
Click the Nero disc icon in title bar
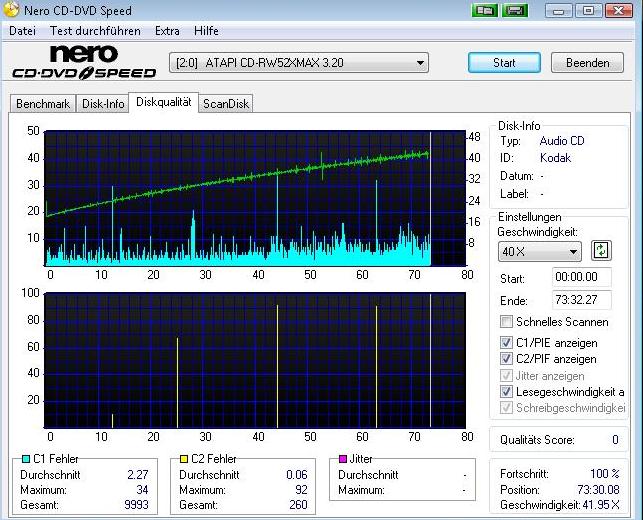(11, 10)
